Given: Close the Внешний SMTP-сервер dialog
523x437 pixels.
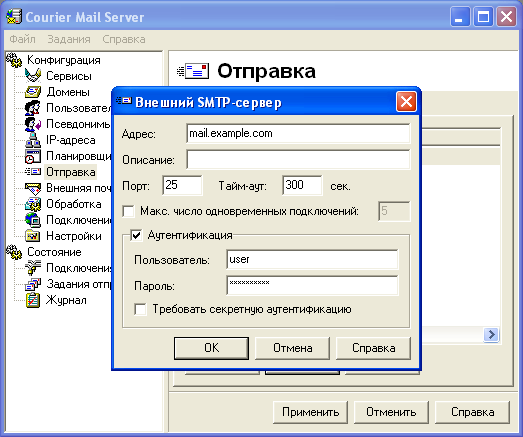Looking at the screenshot, I should (x=406, y=101).
